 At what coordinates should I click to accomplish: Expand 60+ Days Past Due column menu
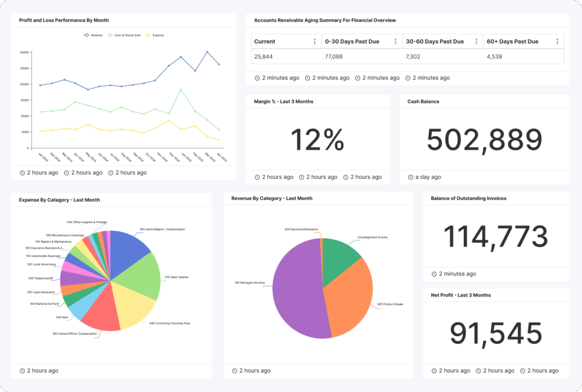pos(557,41)
